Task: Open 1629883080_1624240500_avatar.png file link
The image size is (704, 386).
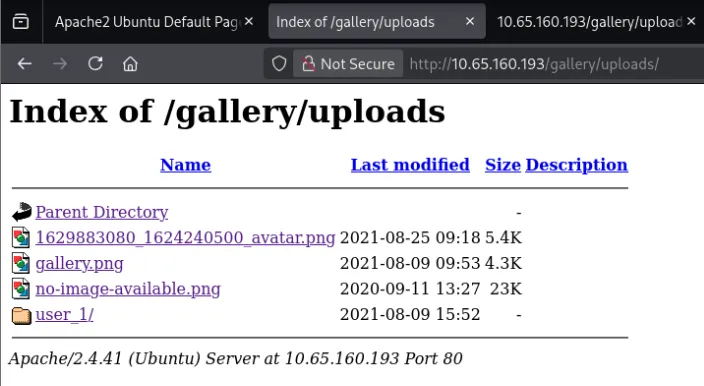Action: [x=185, y=237]
